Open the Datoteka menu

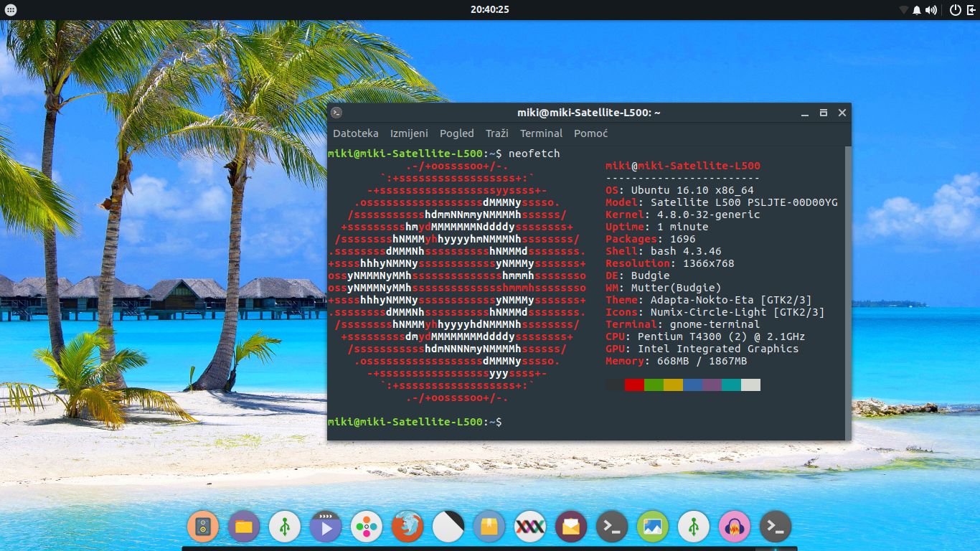(355, 133)
